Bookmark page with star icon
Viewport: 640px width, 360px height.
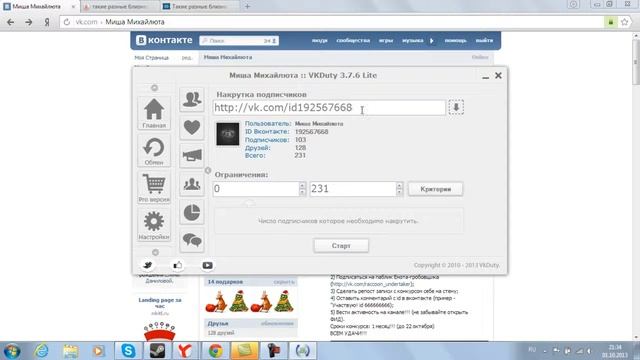click(624, 22)
